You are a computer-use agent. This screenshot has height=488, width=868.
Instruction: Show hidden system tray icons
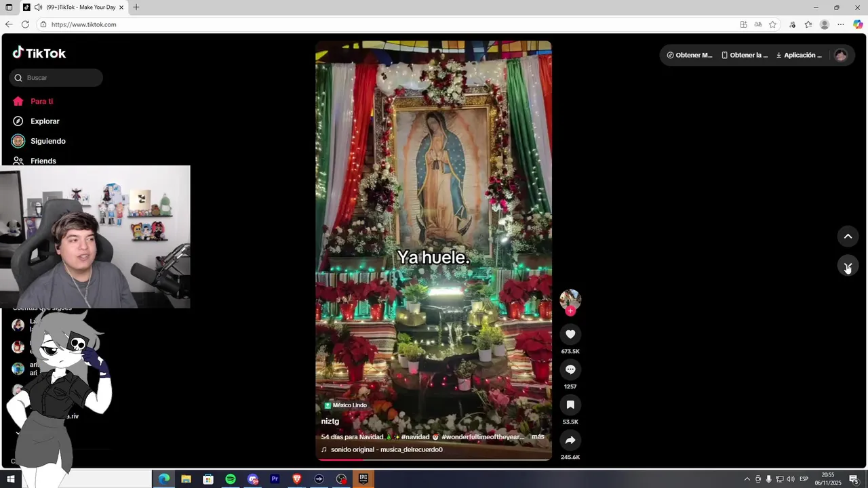(x=747, y=479)
